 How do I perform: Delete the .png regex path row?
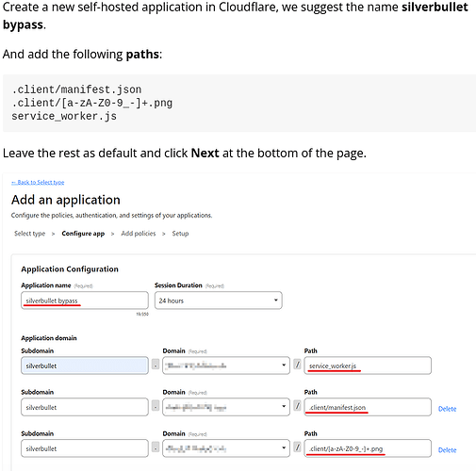pyautogui.click(x=447, y=450)
